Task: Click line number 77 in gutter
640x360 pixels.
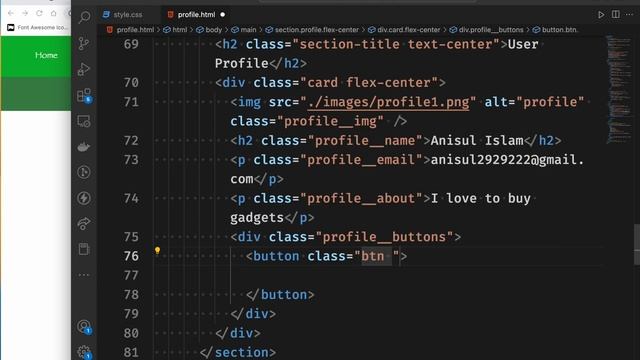Action: [131, 276]
